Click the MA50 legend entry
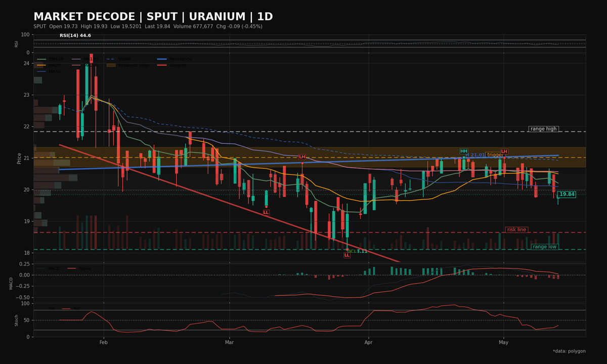607x364 pixels. (49, 71)
